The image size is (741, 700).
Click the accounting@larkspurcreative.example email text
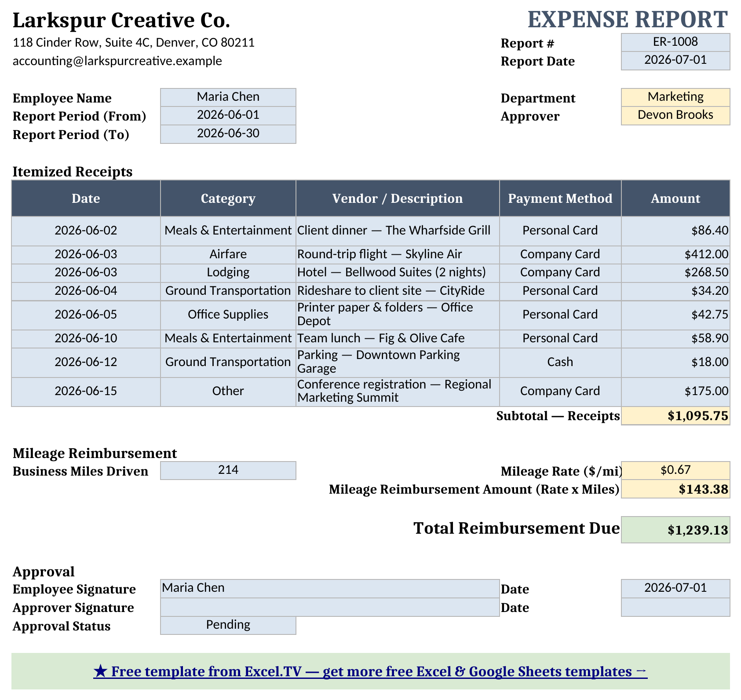point(117,61)
